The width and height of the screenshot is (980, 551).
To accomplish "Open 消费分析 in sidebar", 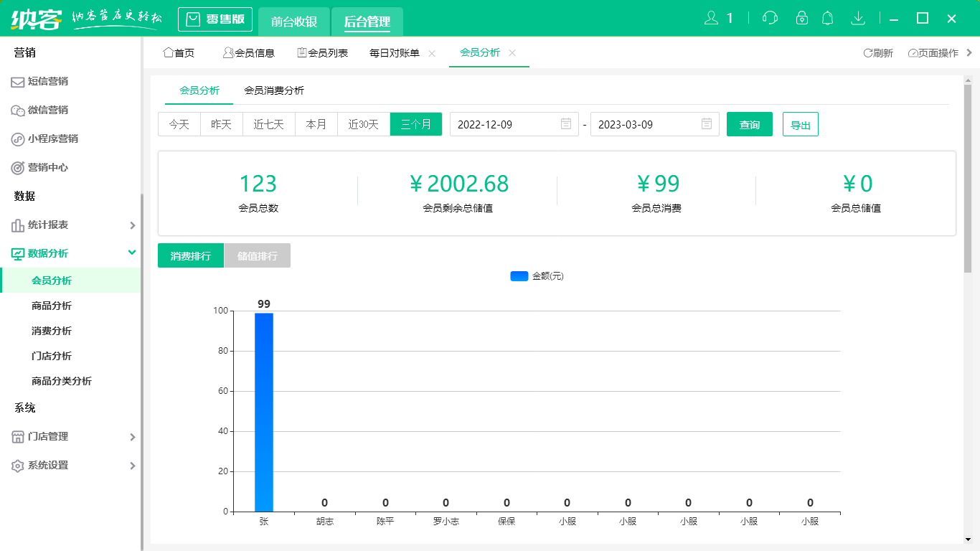I will point(52,331).
